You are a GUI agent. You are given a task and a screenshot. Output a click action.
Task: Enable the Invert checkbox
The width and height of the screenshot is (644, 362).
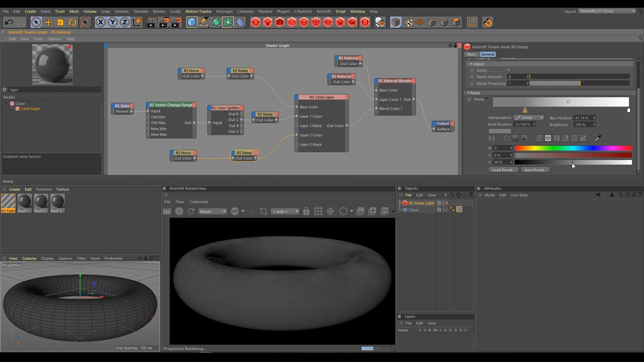[x=509, y=70]
